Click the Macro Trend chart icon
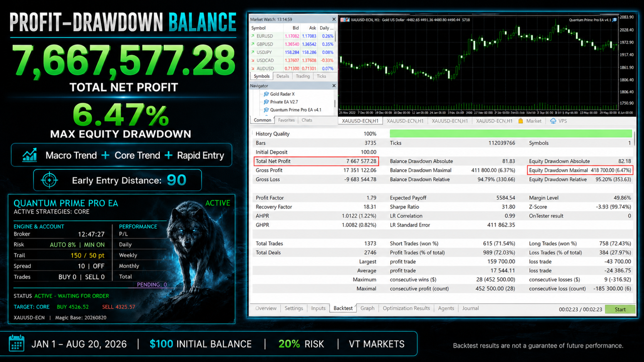This screenshot has width=644, height=362. [x=30, y=155]
